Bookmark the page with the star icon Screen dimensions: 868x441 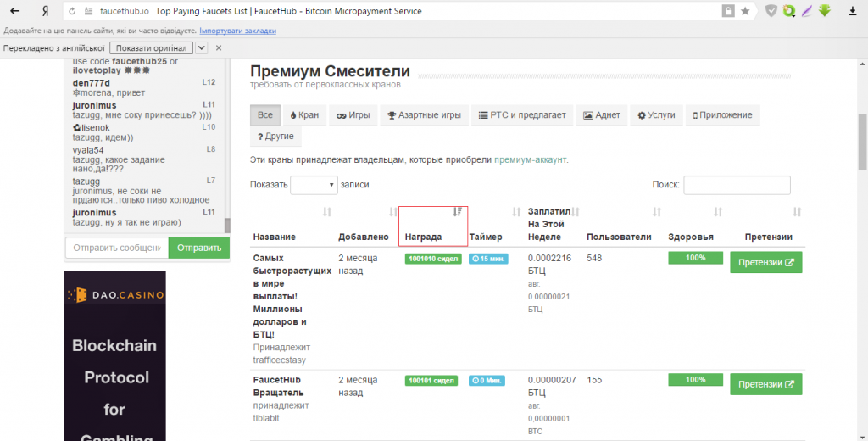(745, 11)
